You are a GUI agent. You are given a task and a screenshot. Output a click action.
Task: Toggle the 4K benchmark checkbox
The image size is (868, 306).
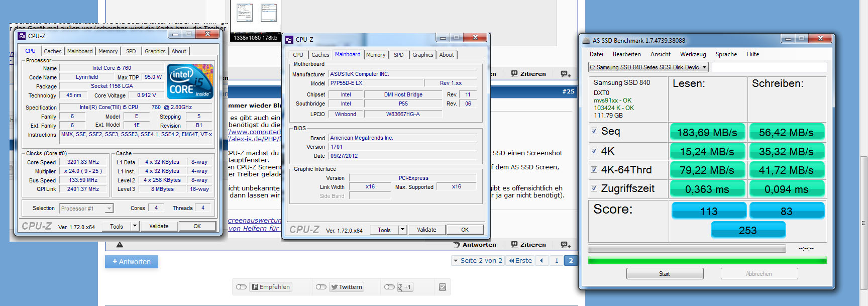(x=594, y=151)
